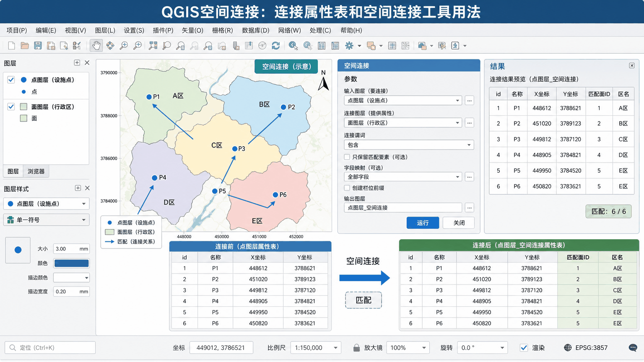The width and height of the screenshot is (644, 362).
Task: Click the new temporal clock icon
Action: point(262,46)
